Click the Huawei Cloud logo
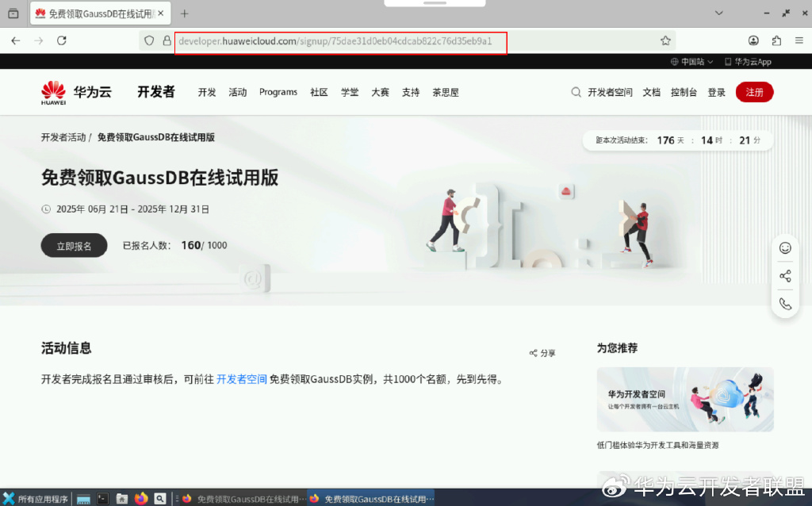 [x=76, y=92]
